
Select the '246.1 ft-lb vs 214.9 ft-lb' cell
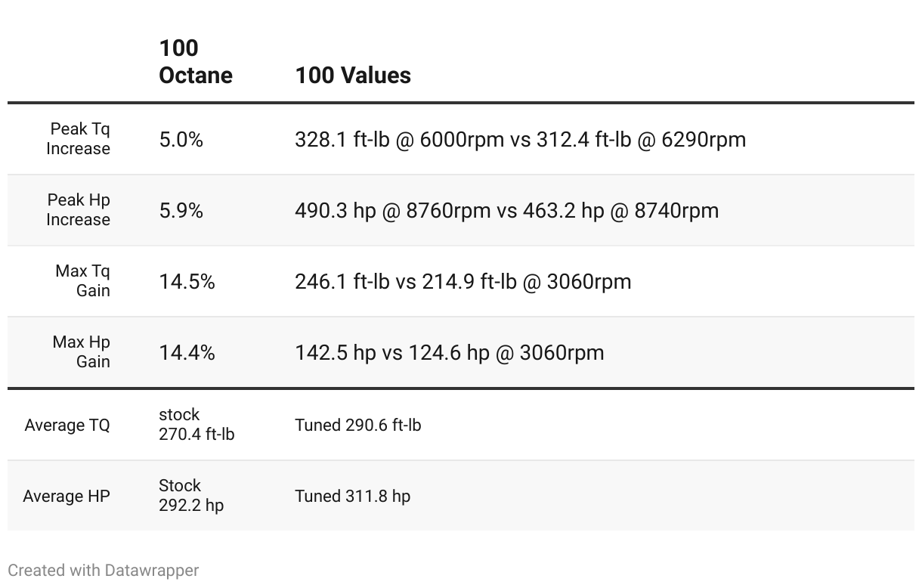(x=463, y=282)
